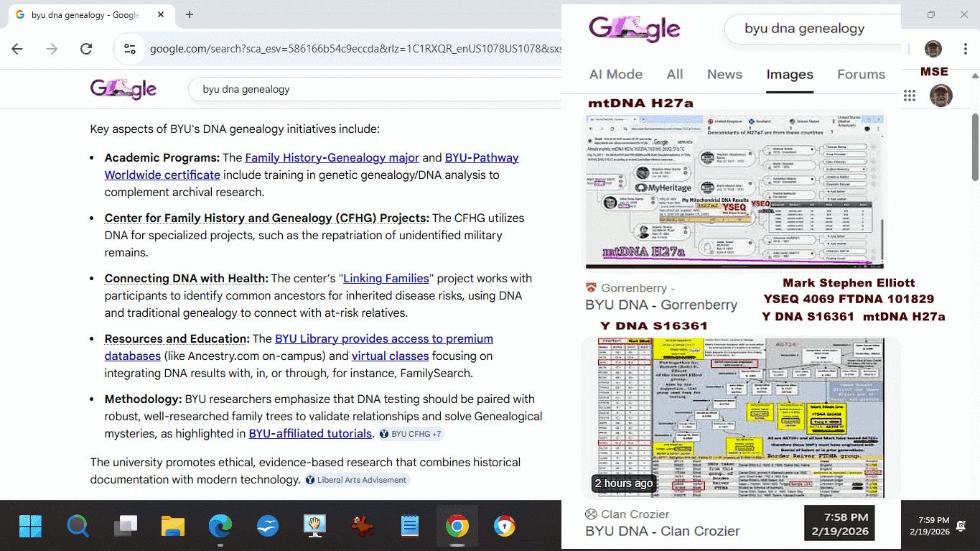Select the News search tab

coord(724,74)
